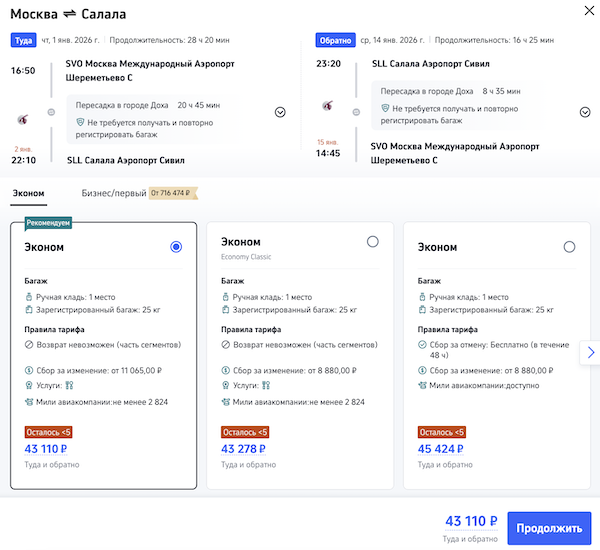Click the 43 278 ₽ price in Economy Classic
The height and width of the screenshot is (550, 600).
(248, 449)
